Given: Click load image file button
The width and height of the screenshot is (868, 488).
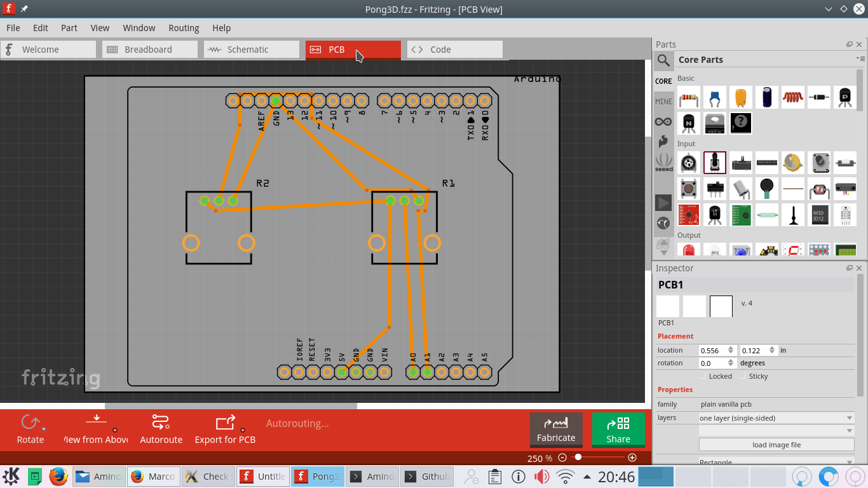Looking at the screenshot, I should (776, 445).
